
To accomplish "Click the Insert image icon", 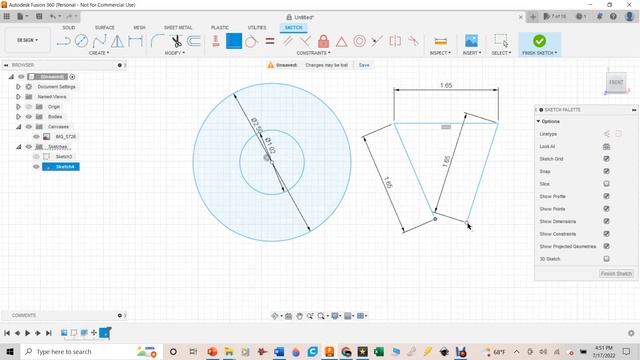I will pyautogui.click(x=471, y=41).
